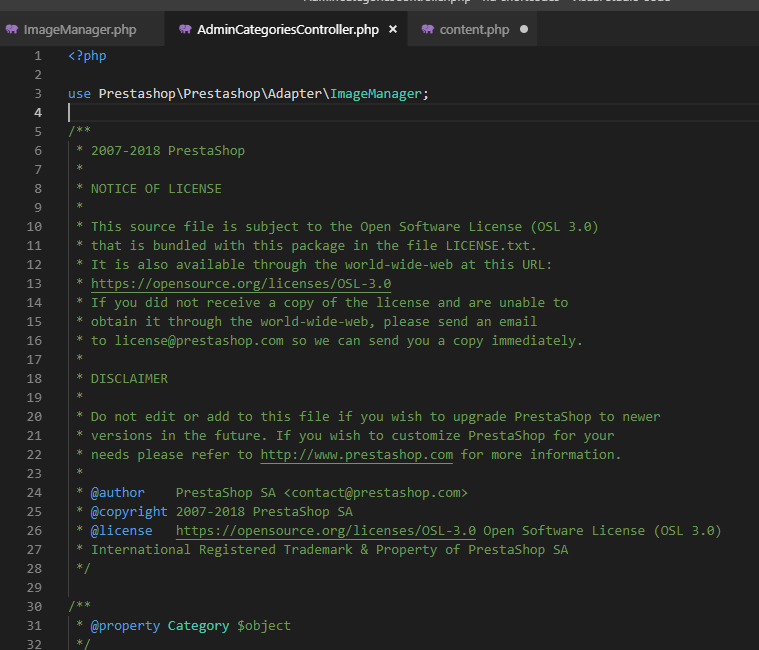Image resolution: width=759 pixels, height=650 pixels.
Task: Select the AdminCategoriesController.php tab label
Action: click(288, 30)
